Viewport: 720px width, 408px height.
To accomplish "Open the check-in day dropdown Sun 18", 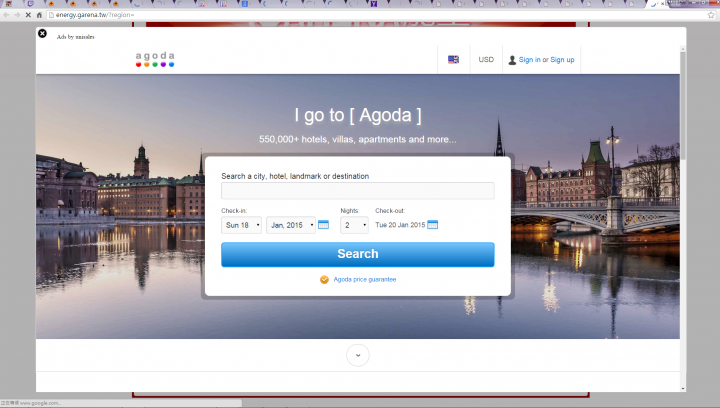I will (242, 225).
